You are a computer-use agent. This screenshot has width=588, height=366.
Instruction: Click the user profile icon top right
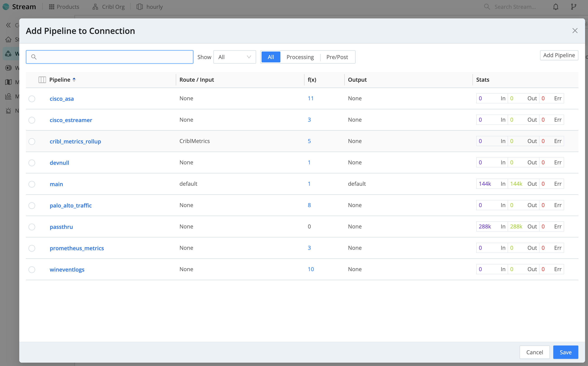coord(574,6)
